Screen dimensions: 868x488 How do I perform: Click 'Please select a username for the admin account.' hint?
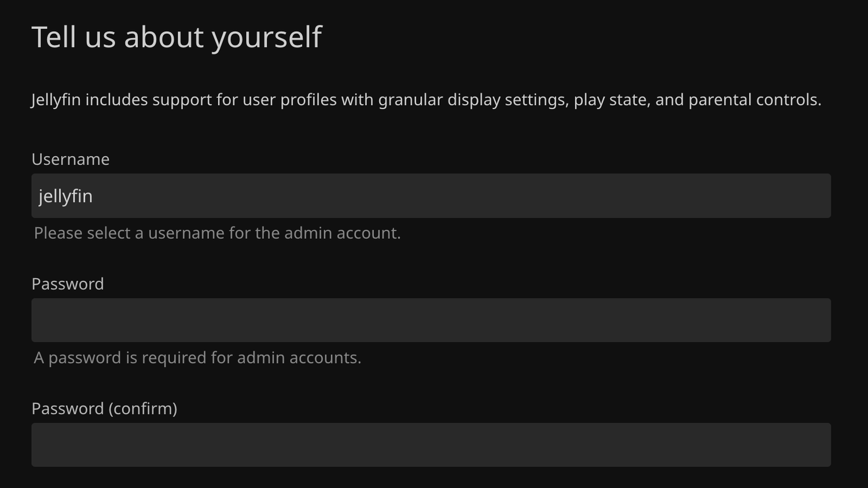[218, 233]
